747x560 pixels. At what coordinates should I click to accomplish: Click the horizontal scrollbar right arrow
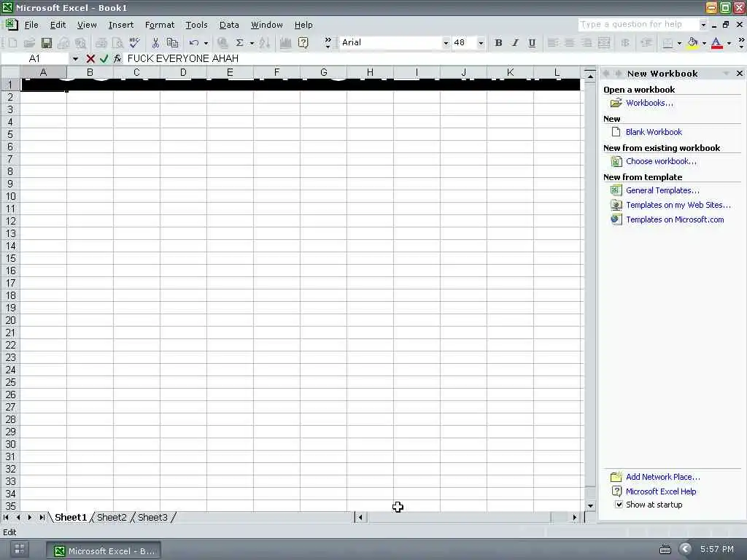point(575,517)
